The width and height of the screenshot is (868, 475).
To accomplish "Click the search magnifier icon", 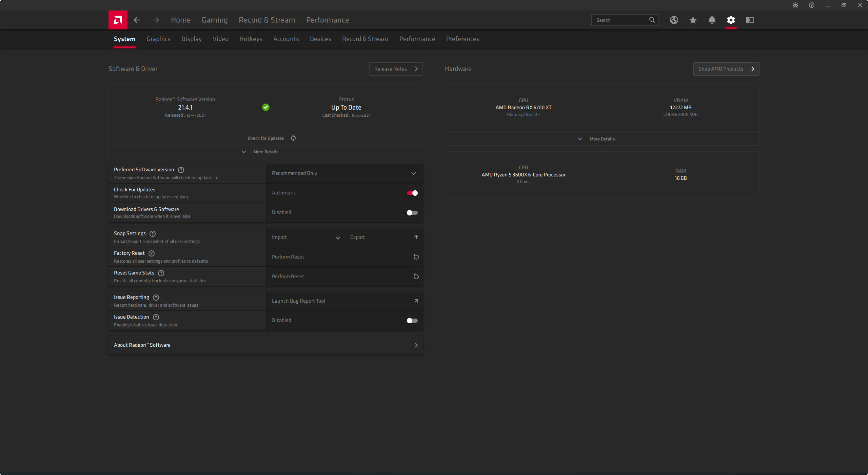I will pyautogui.click(x=652, y=20).
